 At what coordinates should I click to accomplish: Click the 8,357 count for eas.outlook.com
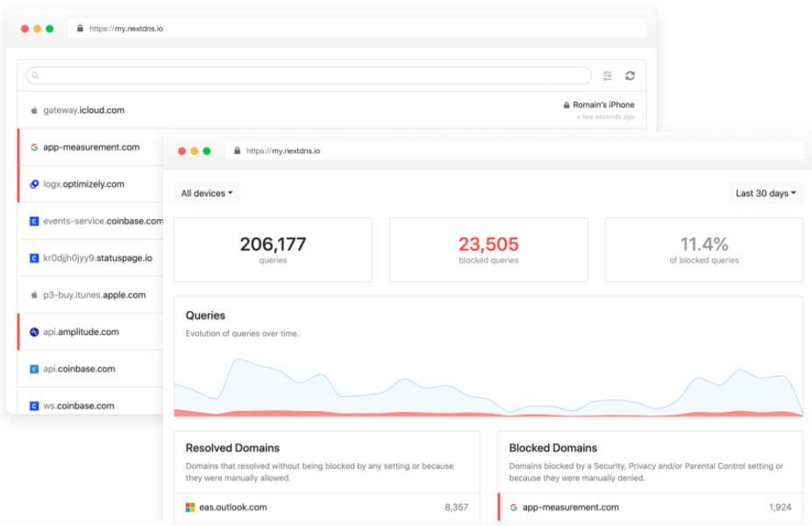[456, 508]
